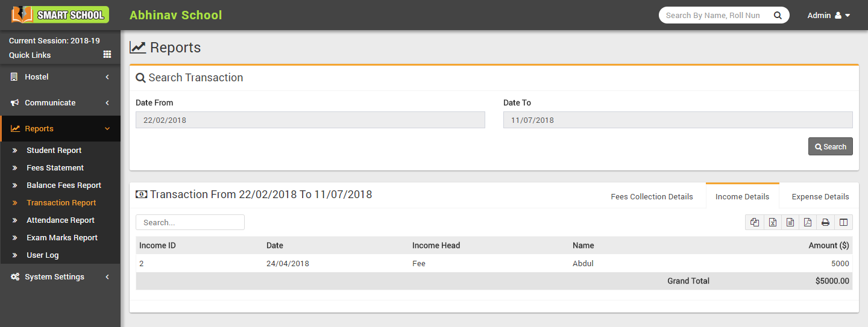Open Quick Links grid icon

[107, 55]
